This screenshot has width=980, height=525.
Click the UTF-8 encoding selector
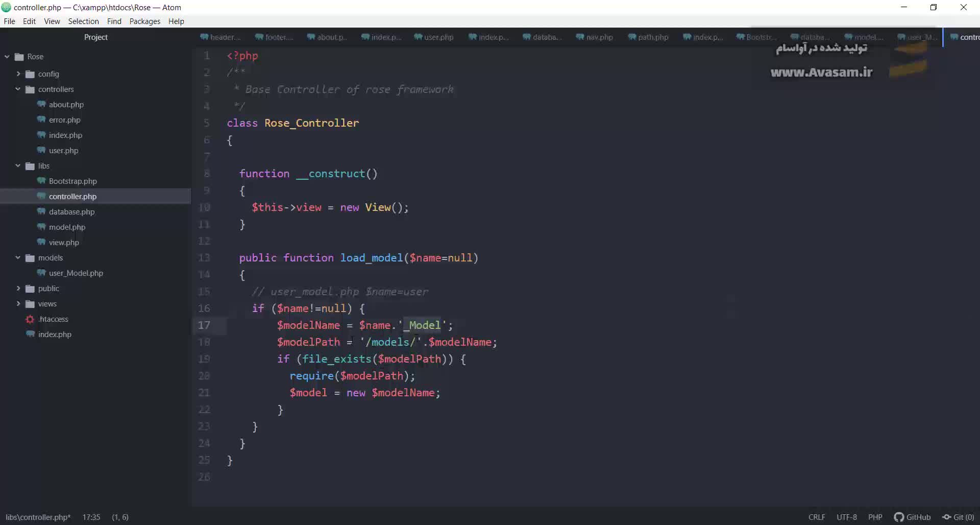point(846,517)
